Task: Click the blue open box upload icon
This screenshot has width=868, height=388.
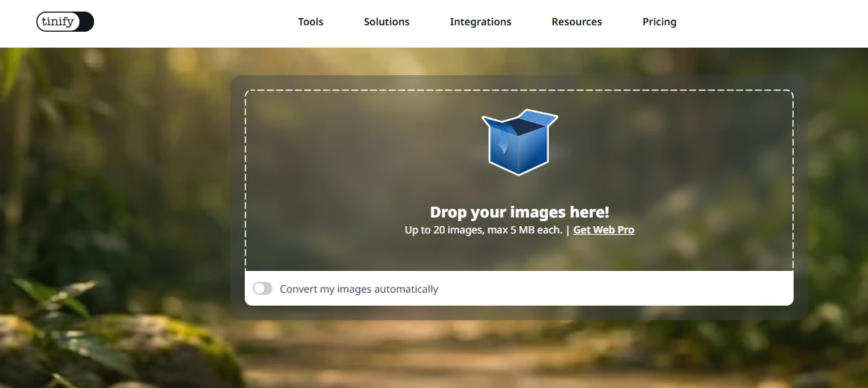Action: pyautogui.click(x=520, y=142)
